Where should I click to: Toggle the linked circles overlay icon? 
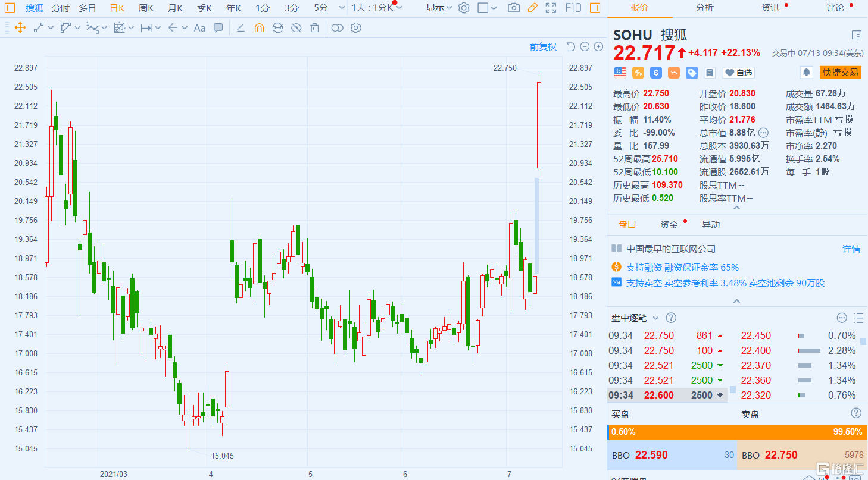pos(338,27)
